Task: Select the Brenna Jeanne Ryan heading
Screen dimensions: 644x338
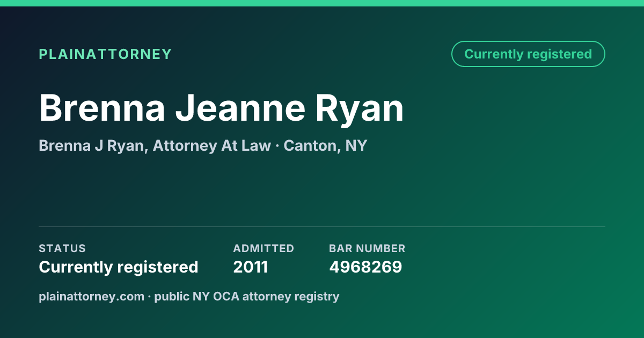Action: pyautogui.click(x=221, y=108)
